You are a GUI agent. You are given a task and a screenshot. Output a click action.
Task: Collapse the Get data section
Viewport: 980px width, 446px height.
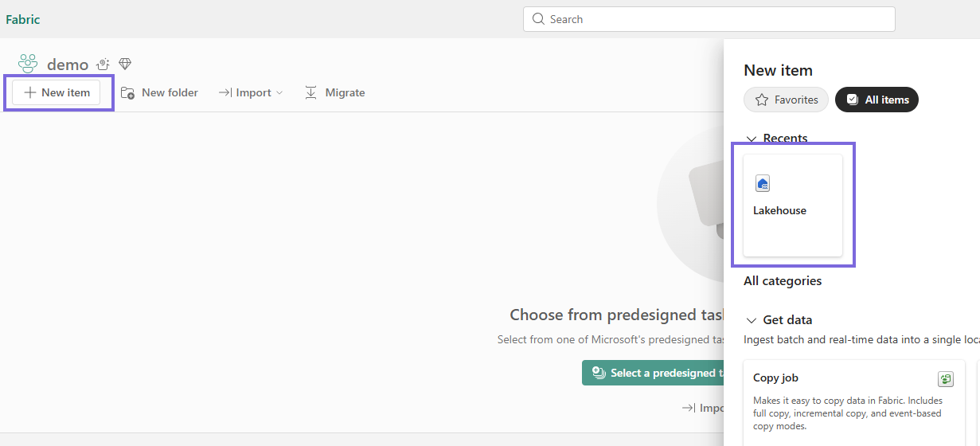tap(751, 320)
